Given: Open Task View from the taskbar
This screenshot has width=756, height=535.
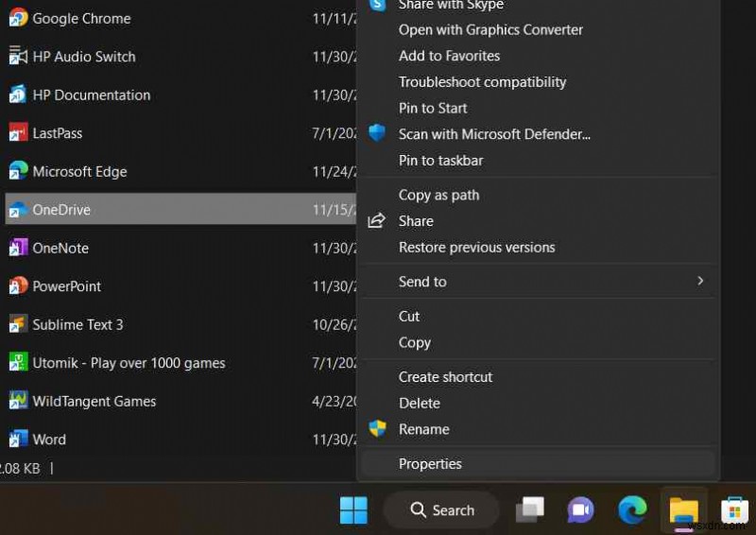Looking at the screenshot, I should [x=530, y=509].
